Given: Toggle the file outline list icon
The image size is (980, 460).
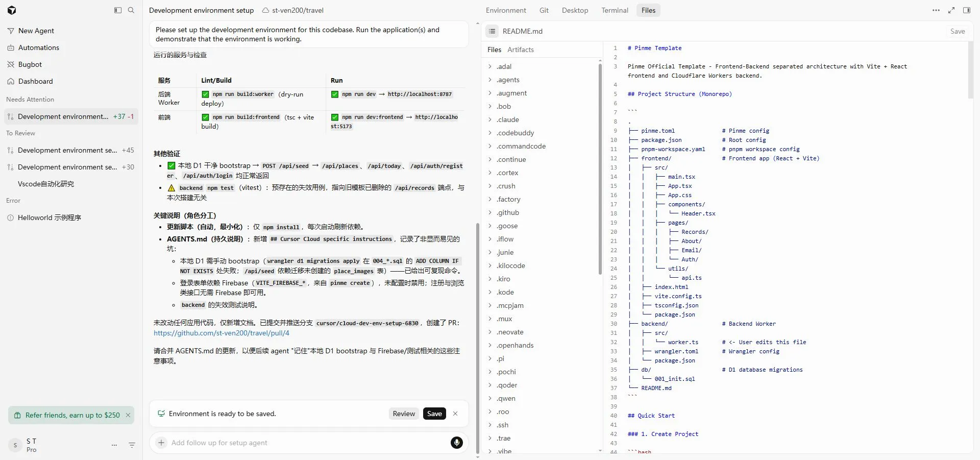Looking at the screenshot, I should click(492, 31).
